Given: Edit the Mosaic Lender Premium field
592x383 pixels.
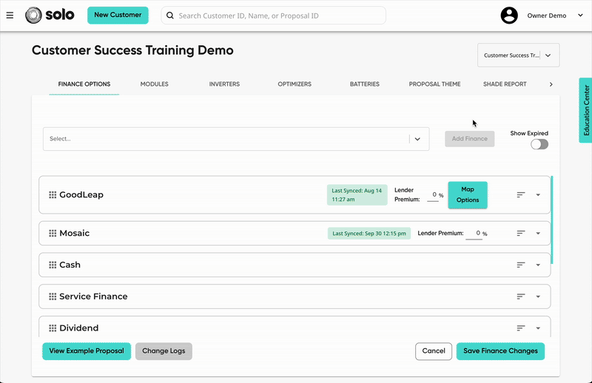Looking at the screenshot, I should coord(475,233).
